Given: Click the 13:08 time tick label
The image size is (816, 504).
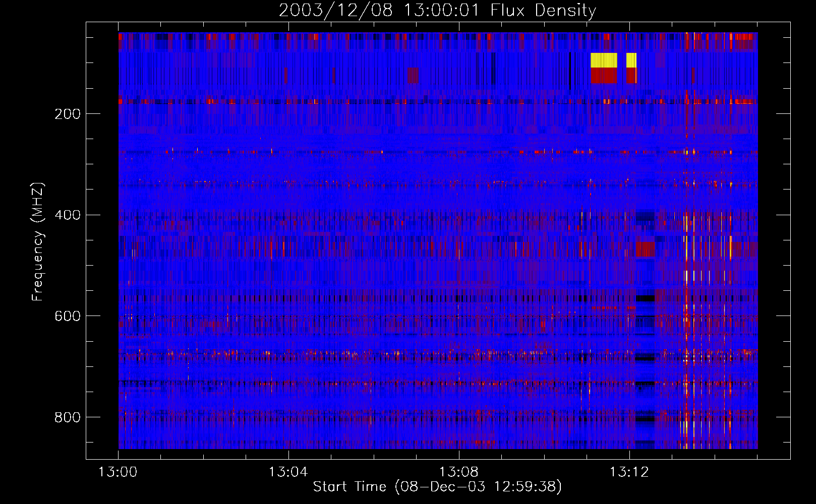Looking at the screenshot, I should [458, 472].
